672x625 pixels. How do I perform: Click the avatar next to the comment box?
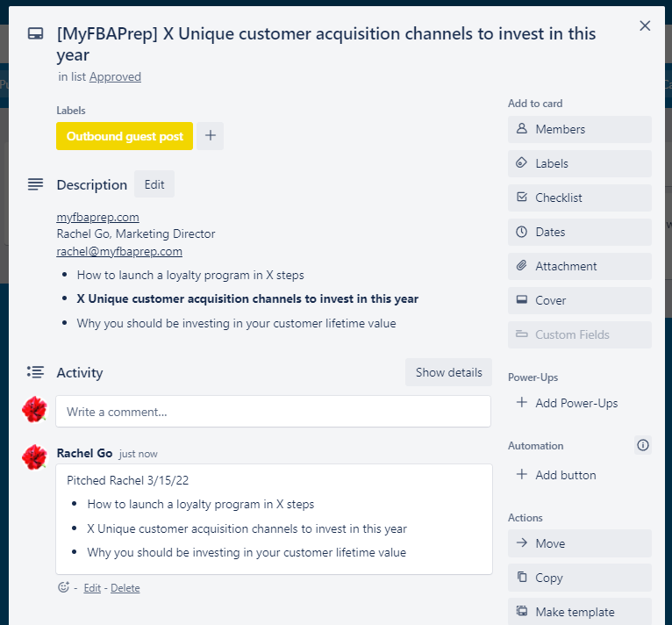click(35, 409)
